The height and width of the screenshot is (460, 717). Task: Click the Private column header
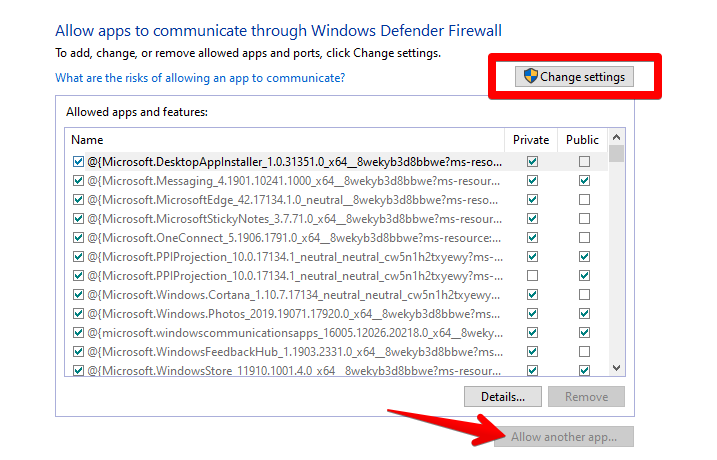[531, 140]
